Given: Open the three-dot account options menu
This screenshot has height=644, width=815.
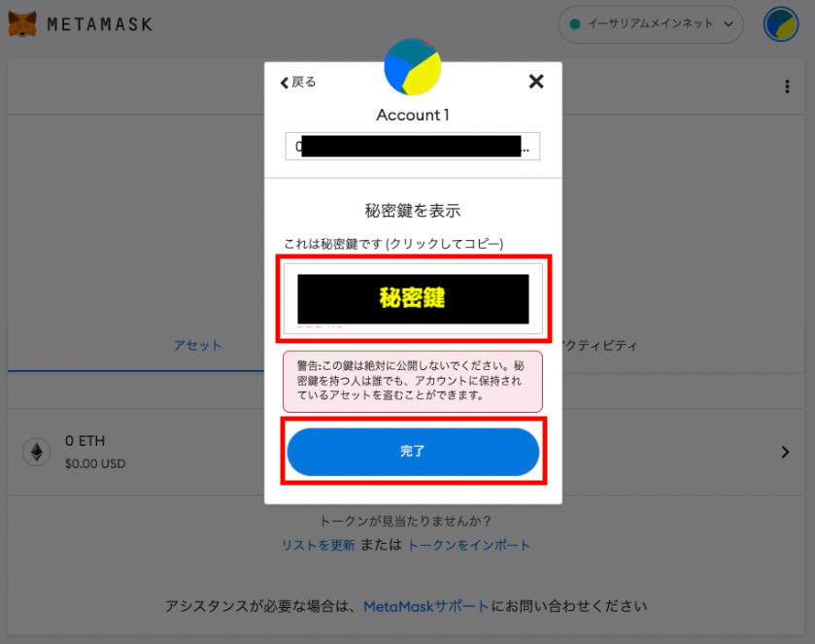Looking at the screenshot, I should tap(787, 86).
